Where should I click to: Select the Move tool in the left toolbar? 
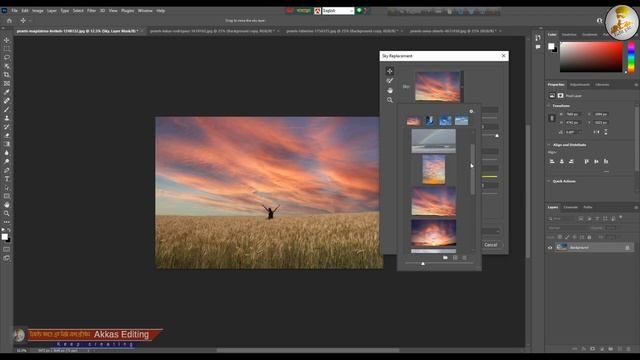point(7,40)
